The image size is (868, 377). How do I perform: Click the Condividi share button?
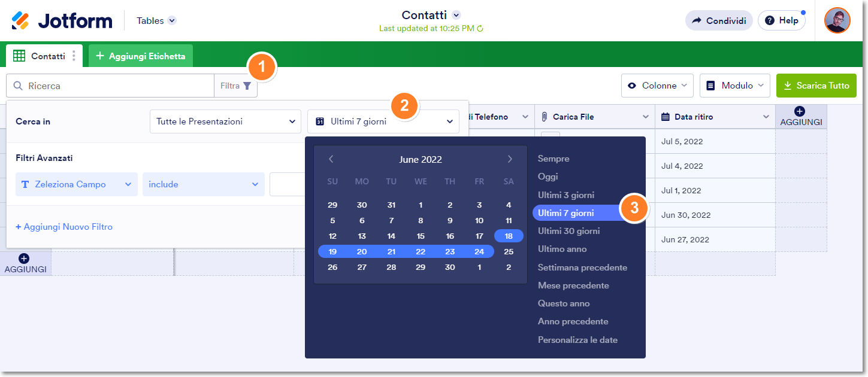(719, 20)
